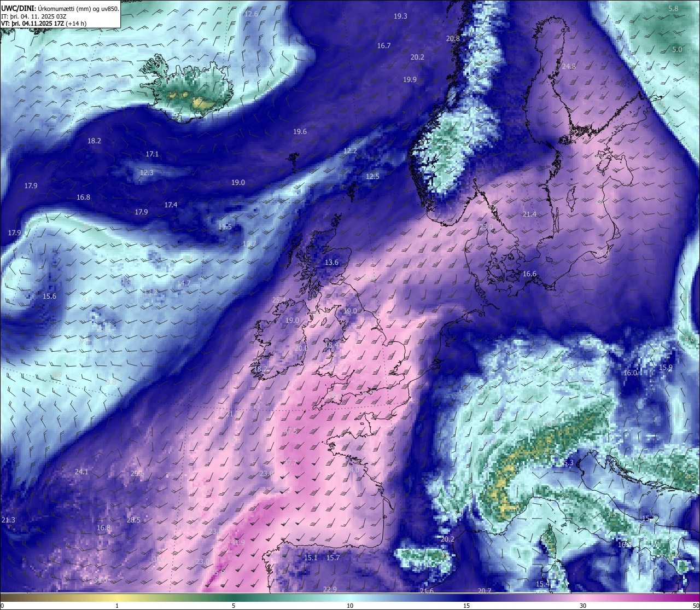Image resolution: width=700 pixels, height=610 pixels.
Task: Click the 19.3 value label
Action: click(400, 16)
